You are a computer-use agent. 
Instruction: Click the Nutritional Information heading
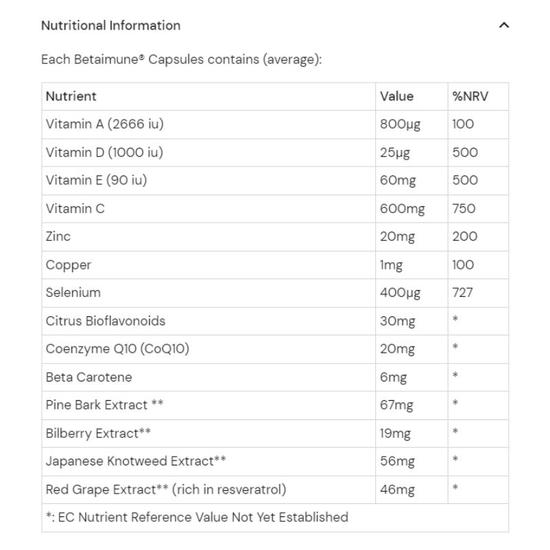[x=111, y=26]
